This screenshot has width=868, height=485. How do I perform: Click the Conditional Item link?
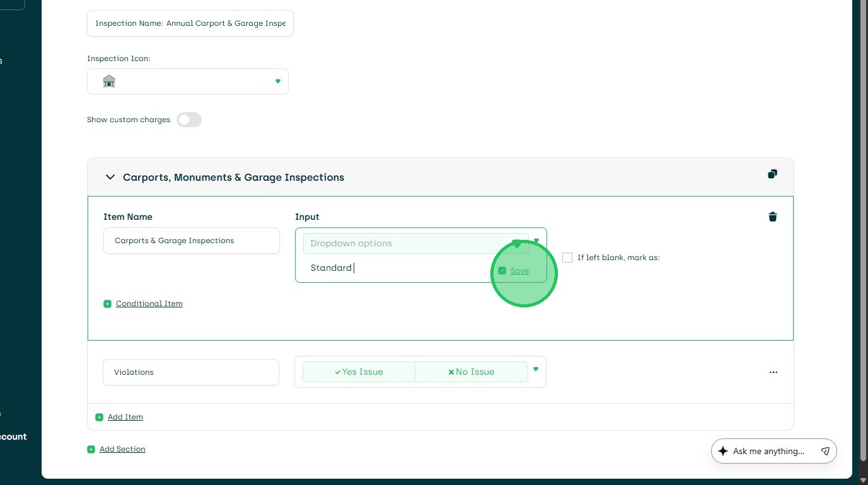pyautogui.click(x=149, y=304)
